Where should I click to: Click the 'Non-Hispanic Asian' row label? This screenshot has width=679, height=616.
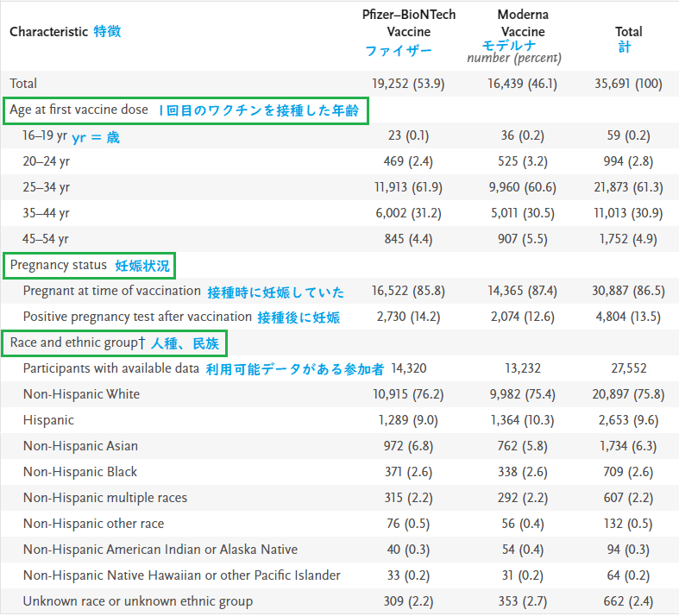[80, 446]
